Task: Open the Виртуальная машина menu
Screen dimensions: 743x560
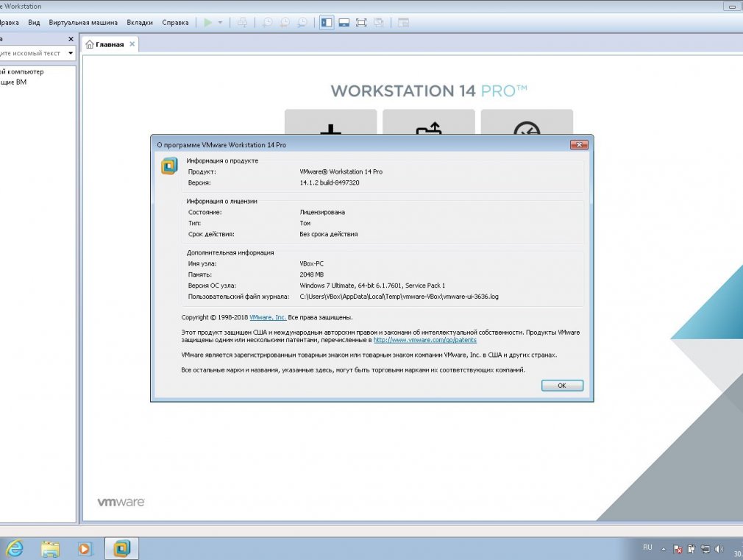Action: coord(83,22)
